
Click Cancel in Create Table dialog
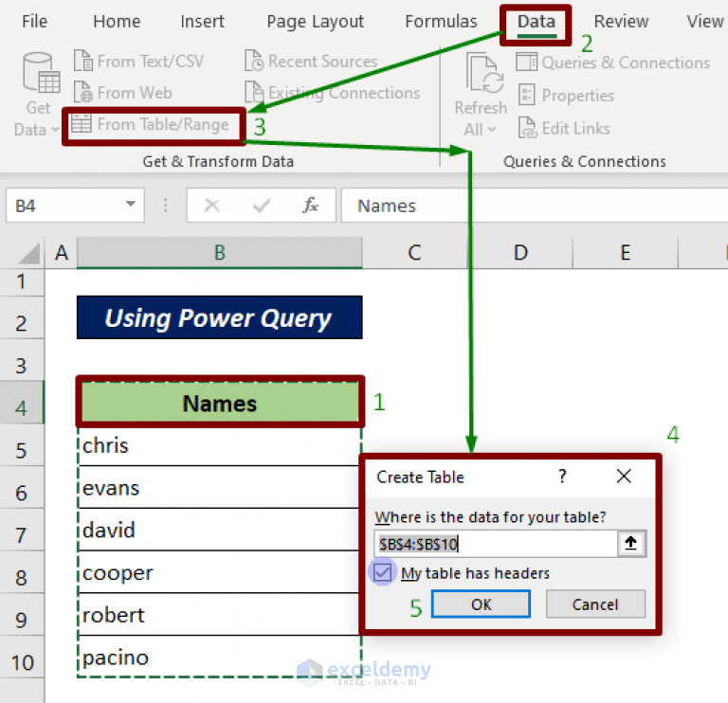tap(595, 604)
